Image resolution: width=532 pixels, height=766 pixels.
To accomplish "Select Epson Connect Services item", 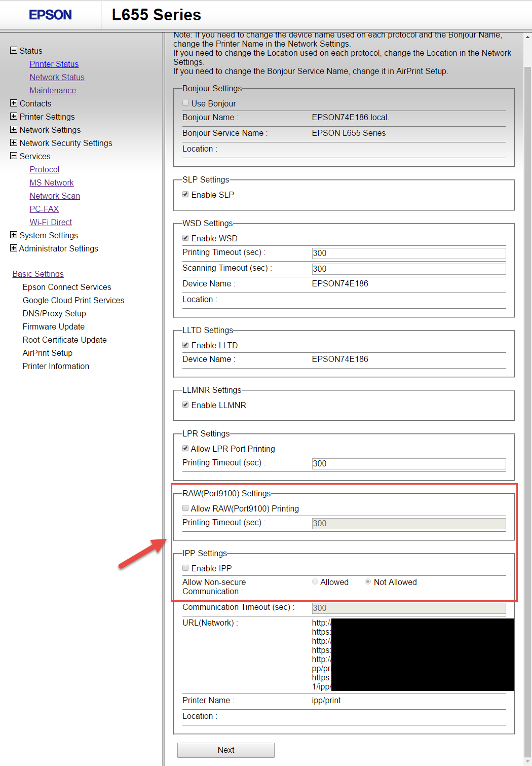I will (67, 287).
